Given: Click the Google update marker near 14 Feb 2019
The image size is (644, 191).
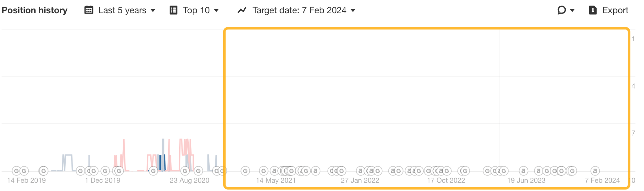Looking at the screenshot, I should pos(16,171).
